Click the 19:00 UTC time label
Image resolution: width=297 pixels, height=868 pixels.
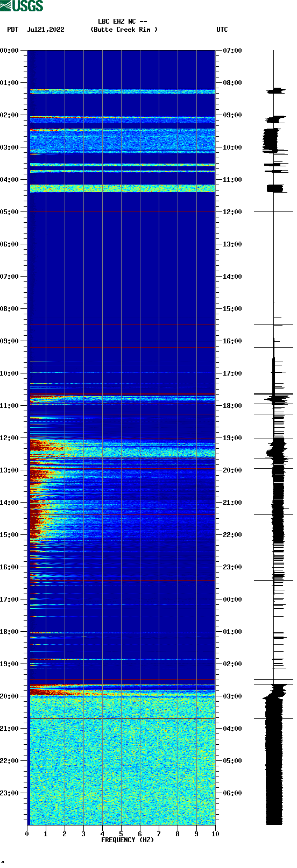click(x=232, y=438)
